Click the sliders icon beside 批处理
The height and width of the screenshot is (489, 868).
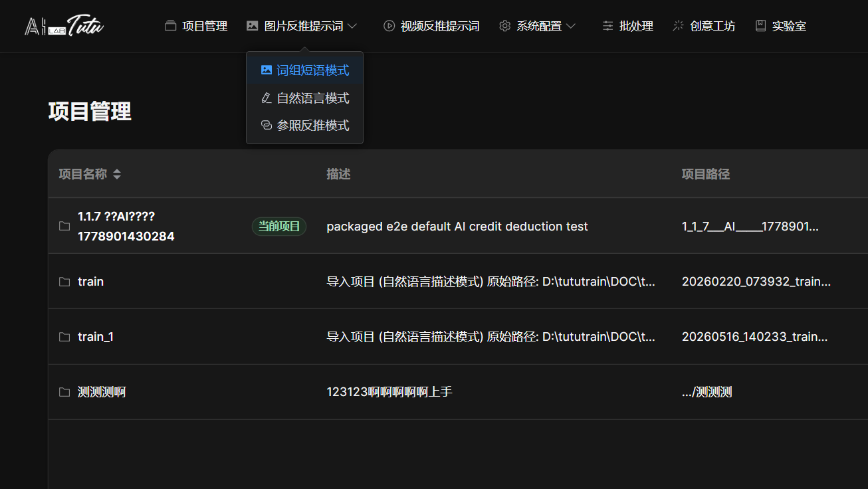pos(607,26)
